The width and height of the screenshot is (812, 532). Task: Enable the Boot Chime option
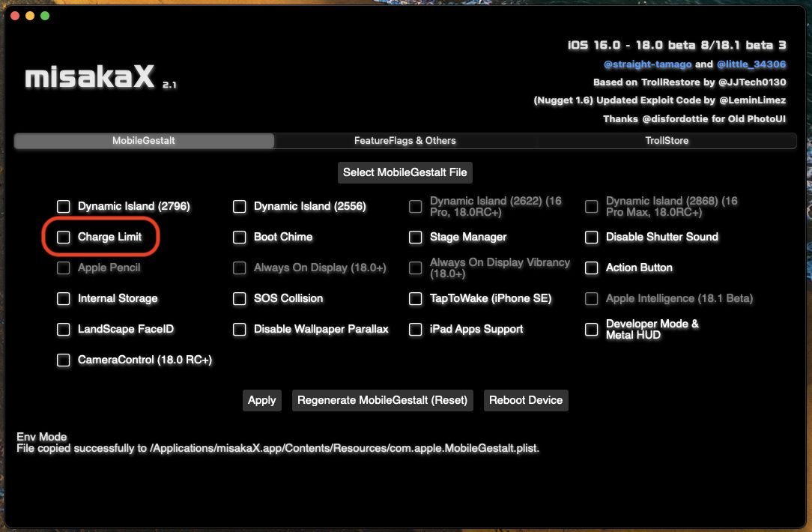pyautogui.click(x=239, y=237)
